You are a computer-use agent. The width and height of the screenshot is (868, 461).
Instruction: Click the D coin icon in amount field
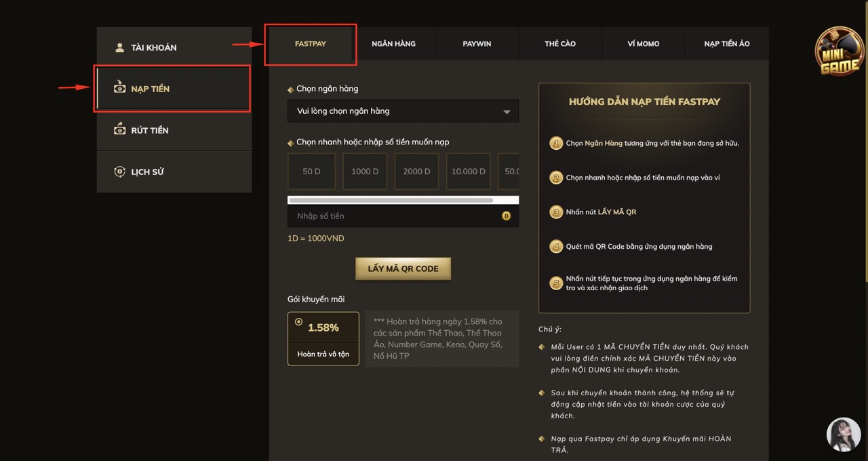[506, 216]
